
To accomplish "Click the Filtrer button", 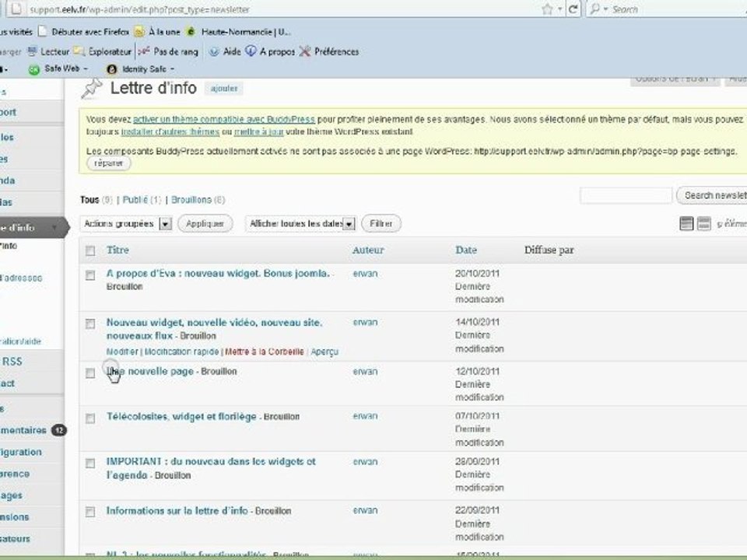I will pos(381,223).
